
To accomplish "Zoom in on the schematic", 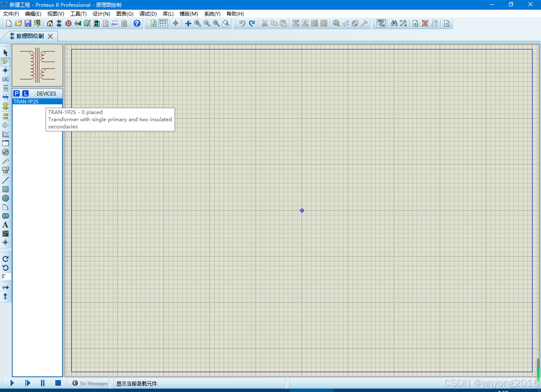I will (x=198, y=23).
